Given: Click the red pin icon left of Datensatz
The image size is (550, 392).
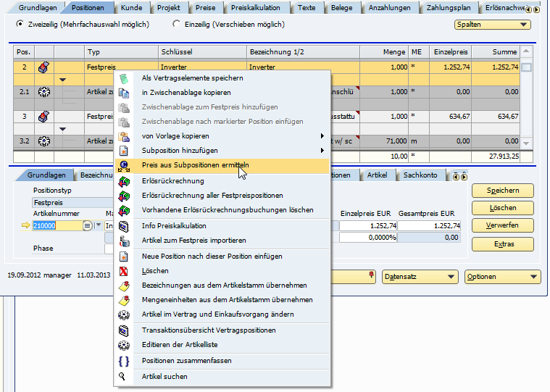Looking at the screenshot, I should (x=372, y=275).
